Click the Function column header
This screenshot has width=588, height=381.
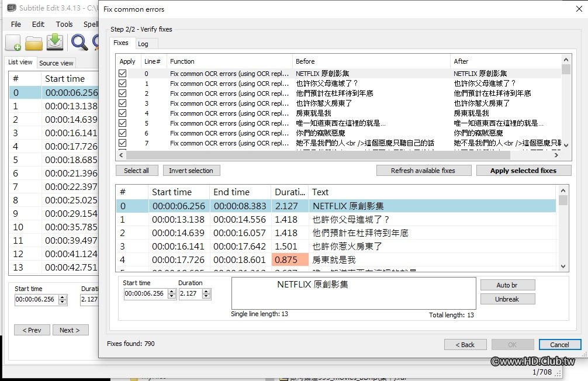tap(229, 61)
